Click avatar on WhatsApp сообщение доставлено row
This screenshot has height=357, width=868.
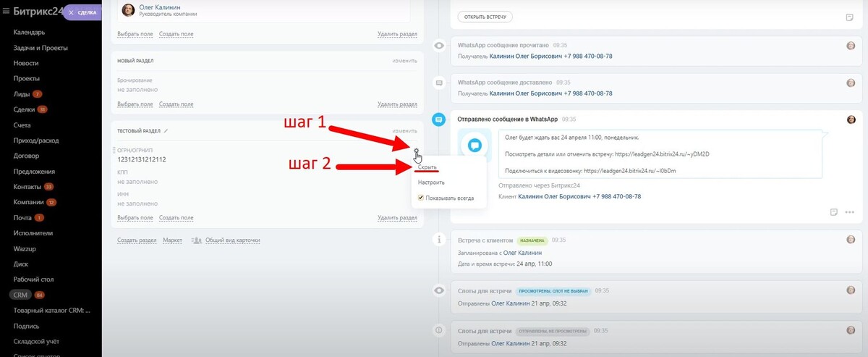[x=851, y=83]
